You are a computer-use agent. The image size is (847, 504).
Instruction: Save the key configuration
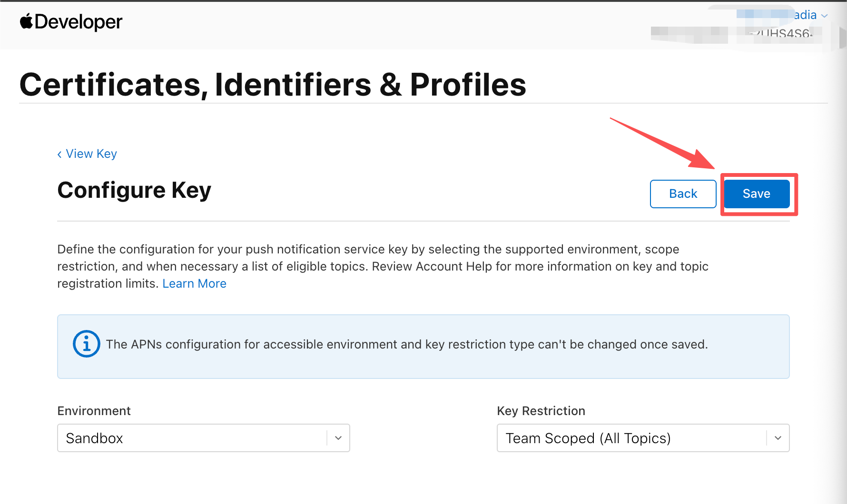pos(756,194)
